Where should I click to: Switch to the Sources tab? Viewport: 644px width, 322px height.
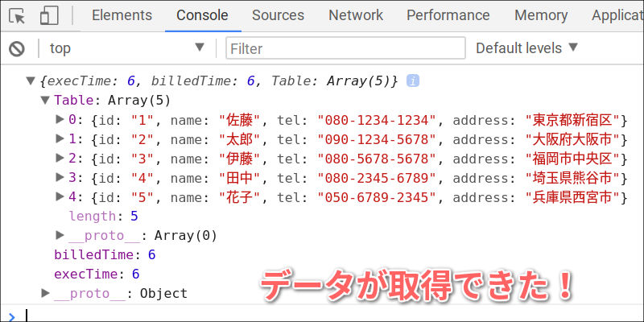(x=278, y=15)
